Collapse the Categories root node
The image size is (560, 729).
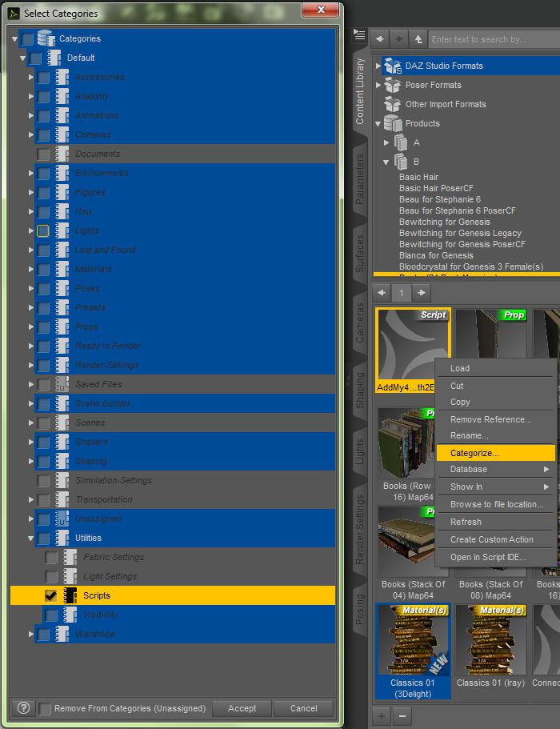coord(14,39)
